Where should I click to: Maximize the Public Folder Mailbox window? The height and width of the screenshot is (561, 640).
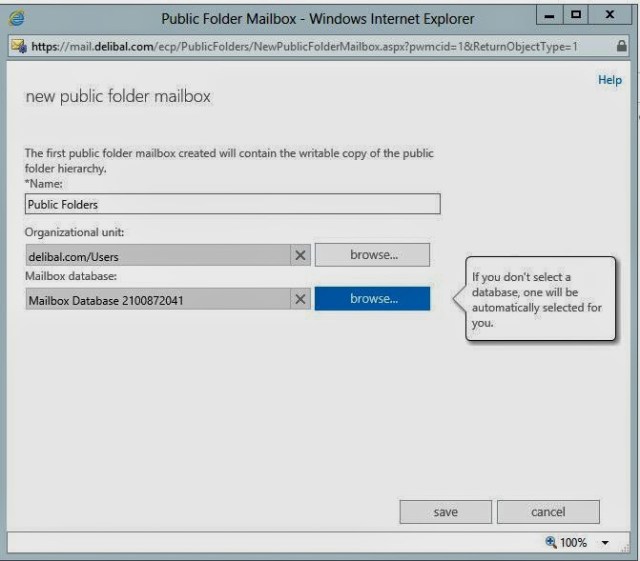576,17
